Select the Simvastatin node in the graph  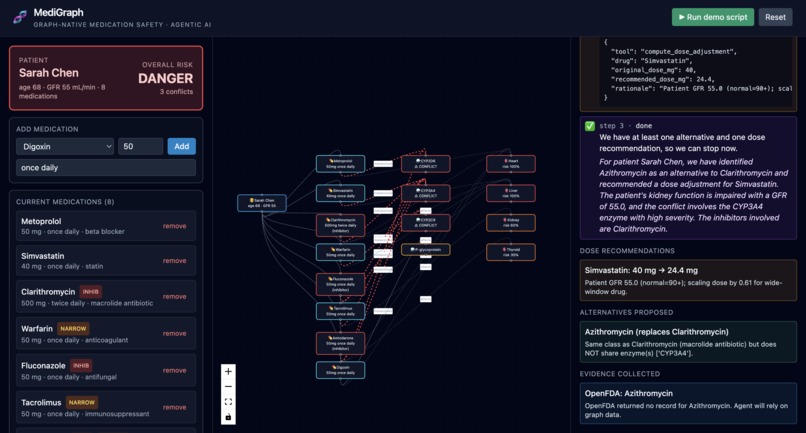(340, 193)
